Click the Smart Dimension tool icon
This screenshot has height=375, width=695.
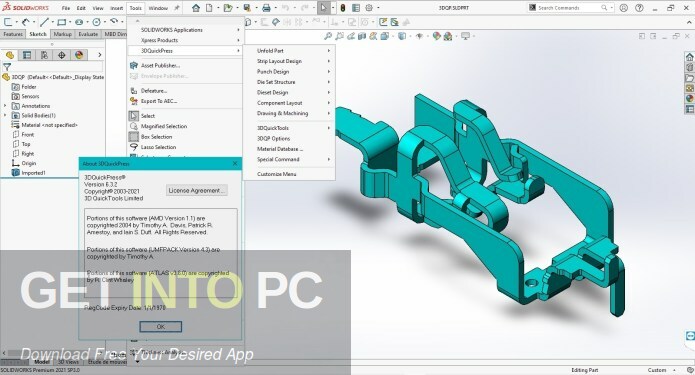point(25,22)
